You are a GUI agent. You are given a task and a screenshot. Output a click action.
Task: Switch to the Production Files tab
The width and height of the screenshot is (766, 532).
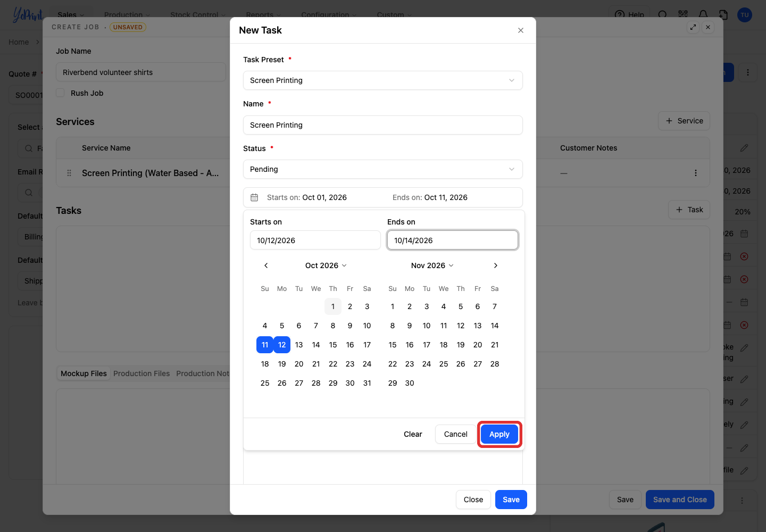click(x=141, y=373)
